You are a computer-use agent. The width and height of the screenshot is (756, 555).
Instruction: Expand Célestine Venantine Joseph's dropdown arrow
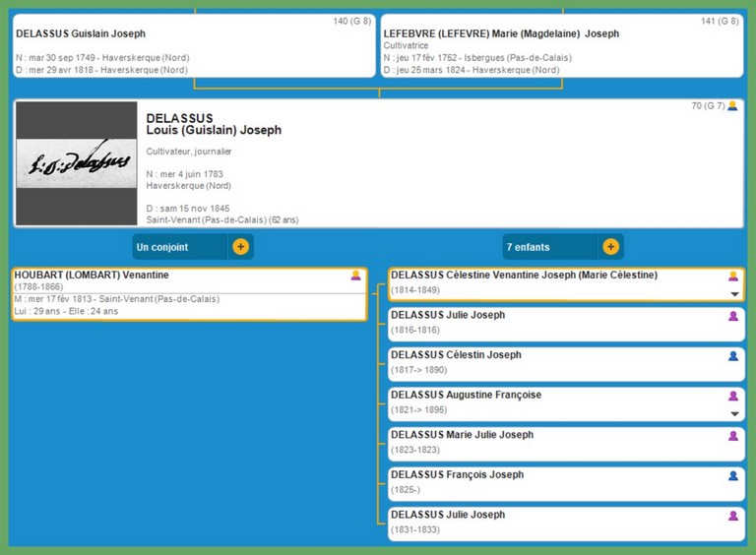[x=733, y=294]
